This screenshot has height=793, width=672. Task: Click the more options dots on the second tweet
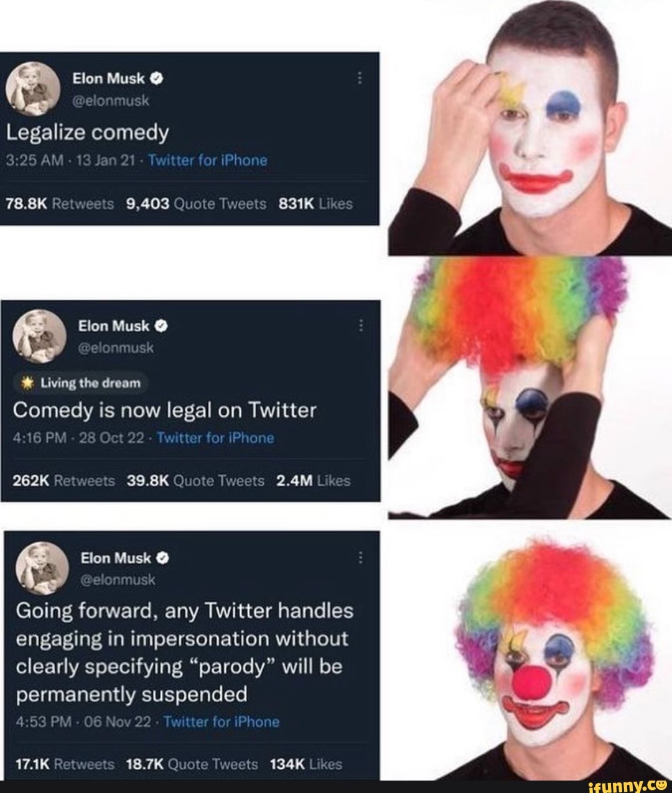tap(360, 325)
